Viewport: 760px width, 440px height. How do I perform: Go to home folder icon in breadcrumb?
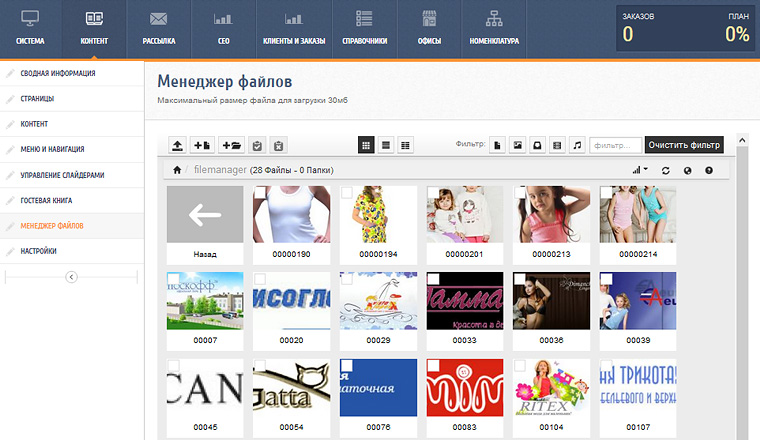point(177,170)
